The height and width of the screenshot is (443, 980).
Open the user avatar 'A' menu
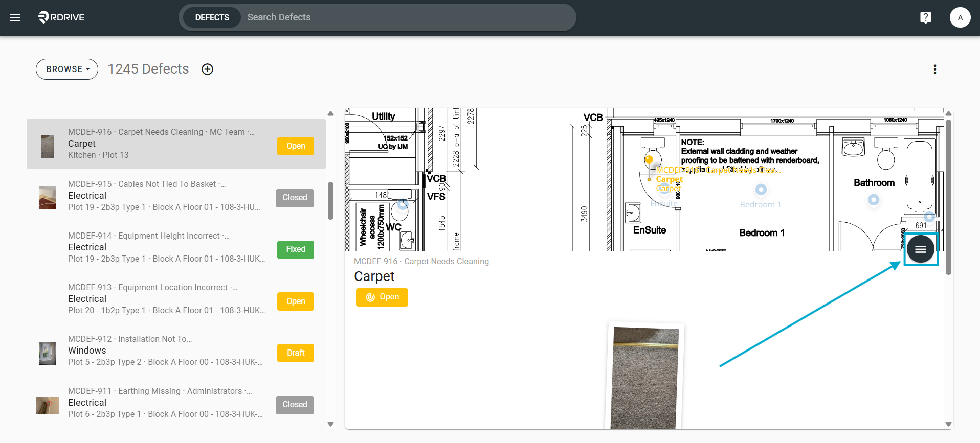coord(960,17)
